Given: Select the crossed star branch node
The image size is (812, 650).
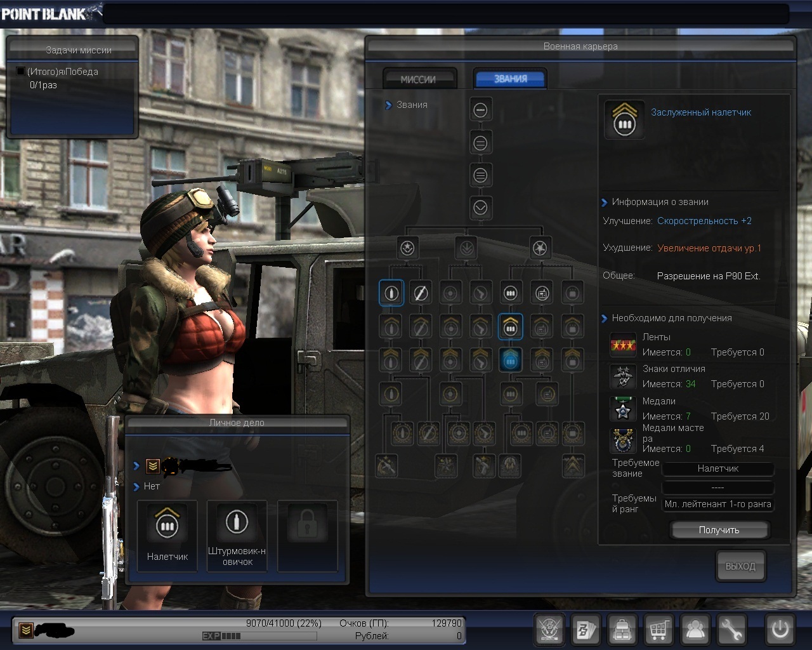Looking at the screenshot, I should tap(540, 248).
